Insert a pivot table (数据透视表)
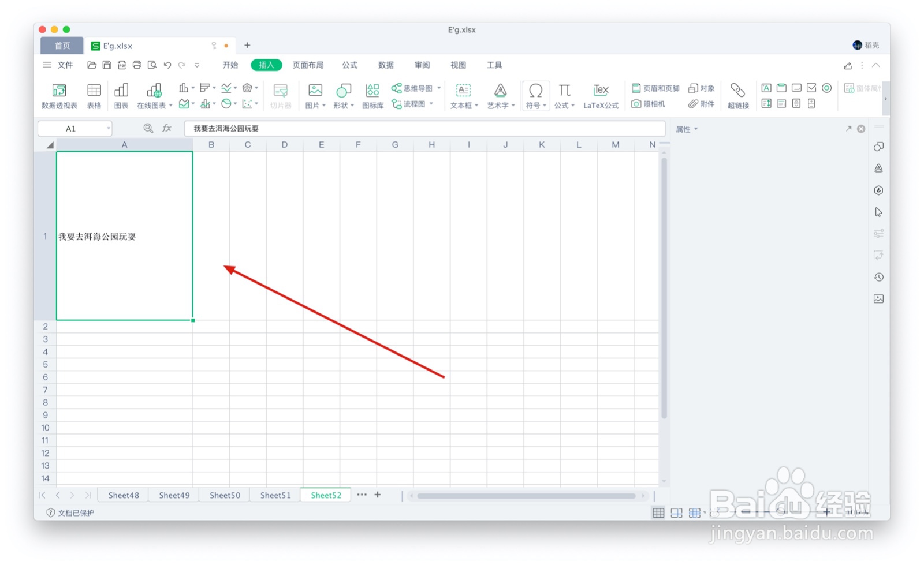 pyautogui.click(x=59, y=96)
